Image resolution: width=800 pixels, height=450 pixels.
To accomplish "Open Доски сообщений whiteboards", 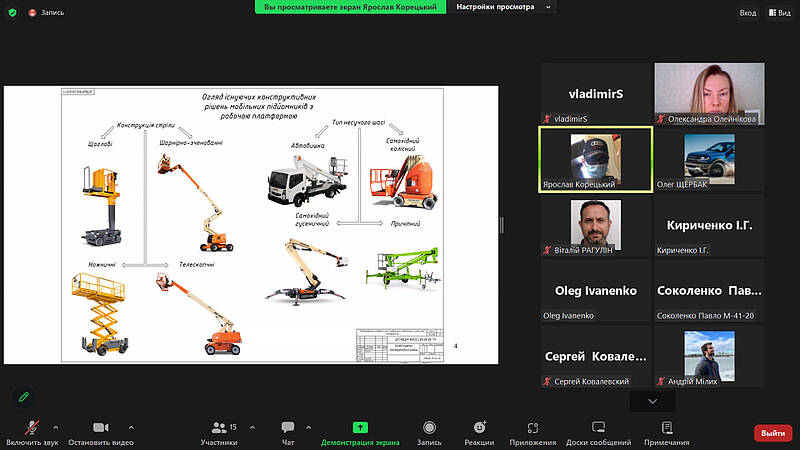I will point(598,433).
